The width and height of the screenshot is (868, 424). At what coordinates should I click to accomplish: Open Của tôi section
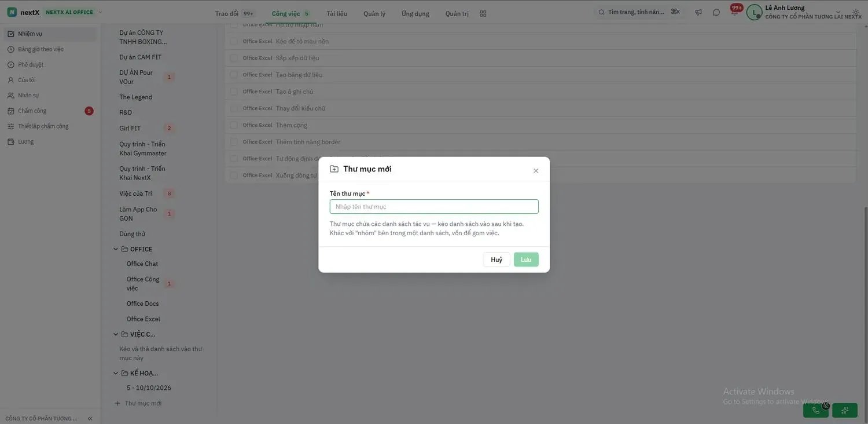click(50, 80)
